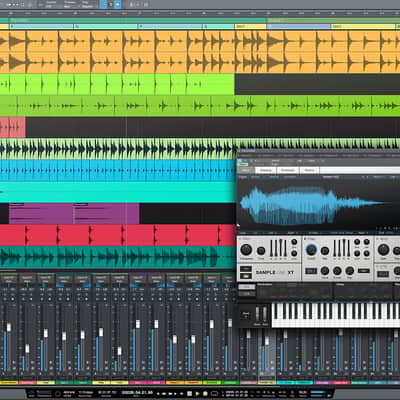Click the Record button in the transport bar

[x=205, y=394]
